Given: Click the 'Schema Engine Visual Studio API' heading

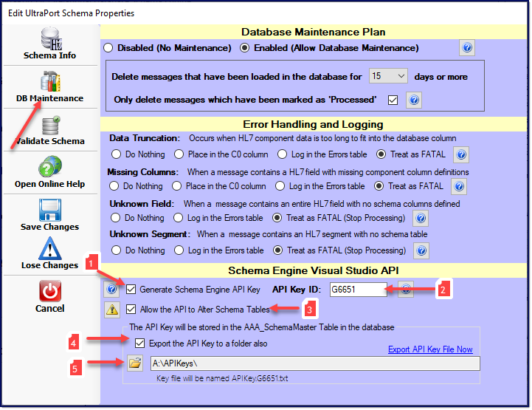Looking at the screenshot, I should point(313,270).
